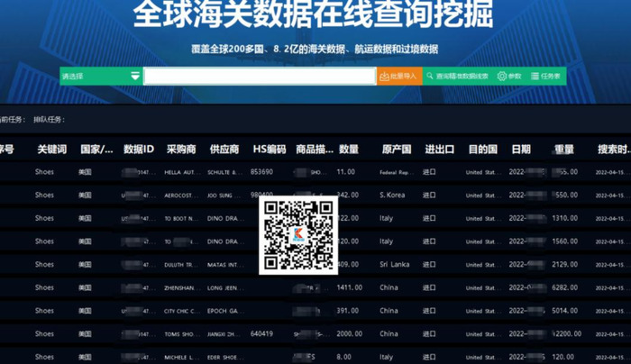Viewport: 631px width, 364px height.
Task: Click the magnifier search icon in green bar
Action: (430, 76)
